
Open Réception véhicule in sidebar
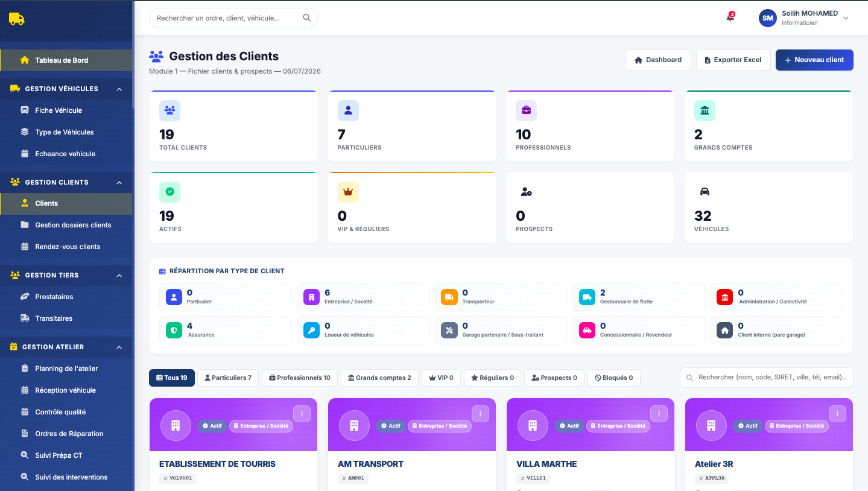click(66, 390)
